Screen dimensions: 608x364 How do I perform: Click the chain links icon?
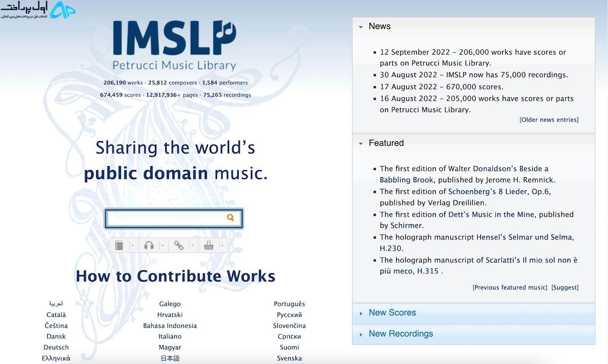(179, 246)
